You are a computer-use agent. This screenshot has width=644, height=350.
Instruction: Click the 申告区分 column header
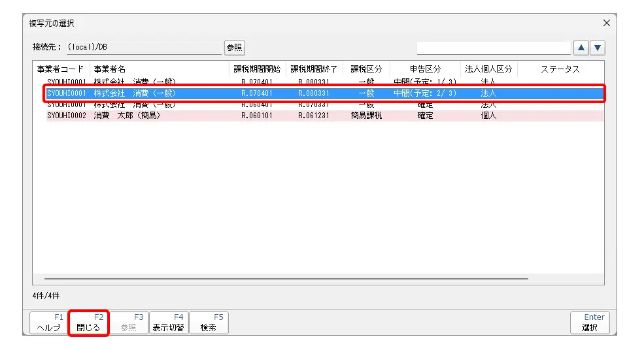425,69
